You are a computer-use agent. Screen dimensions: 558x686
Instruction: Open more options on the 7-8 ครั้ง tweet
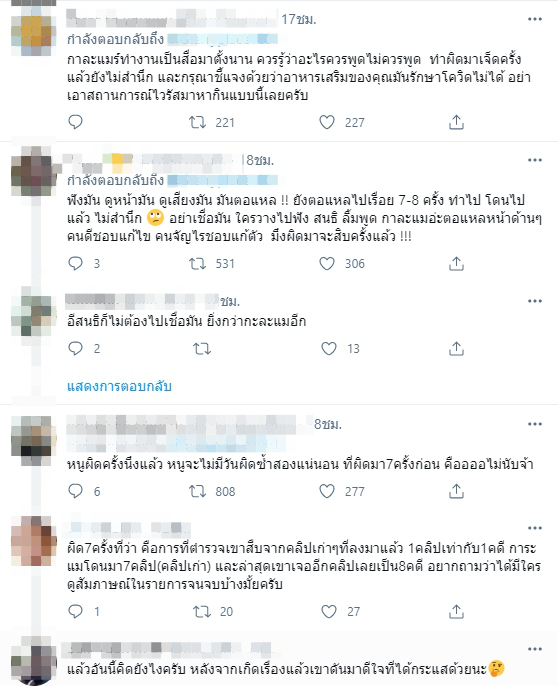pyautogui.click(x=535, y=160)
